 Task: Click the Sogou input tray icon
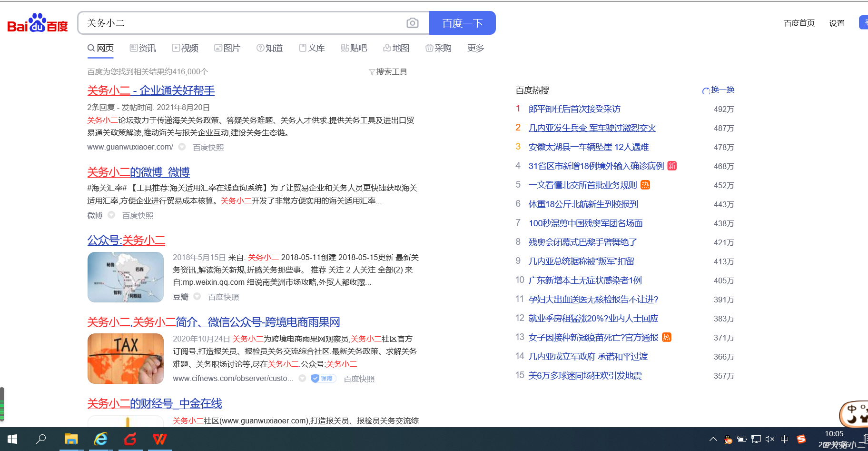(x=801, y=439)
